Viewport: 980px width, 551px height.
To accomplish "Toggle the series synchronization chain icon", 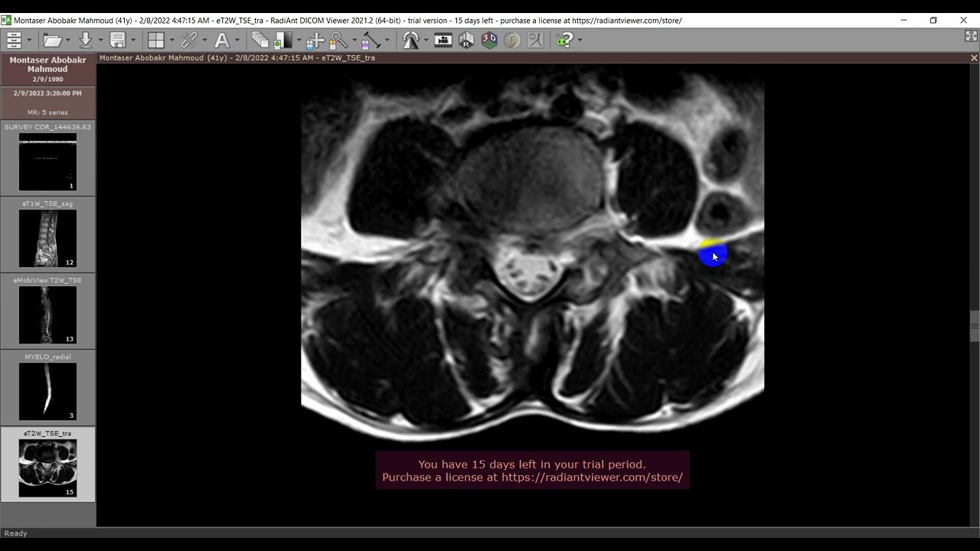I will pos(189,40).
